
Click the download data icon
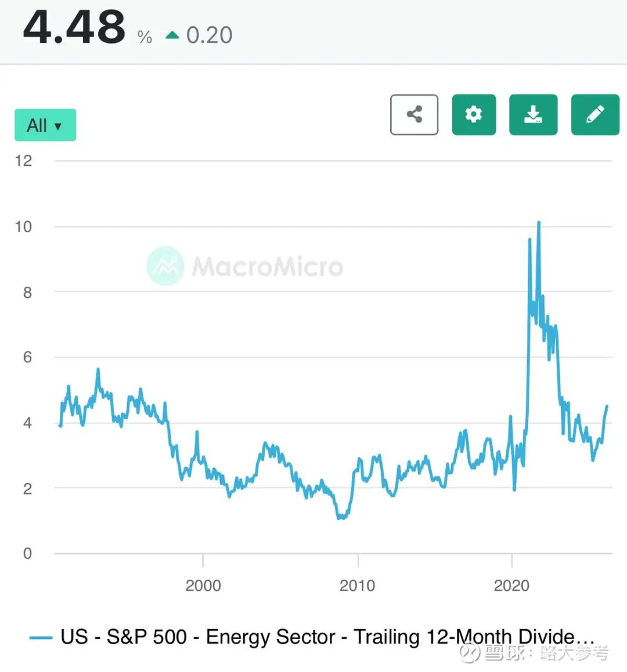click(x=533, y=114)
